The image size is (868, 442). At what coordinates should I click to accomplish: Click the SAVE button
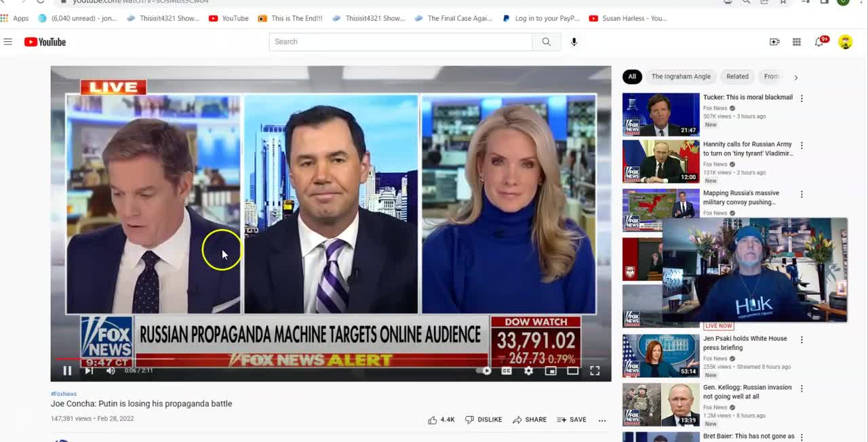coord(572,420)
